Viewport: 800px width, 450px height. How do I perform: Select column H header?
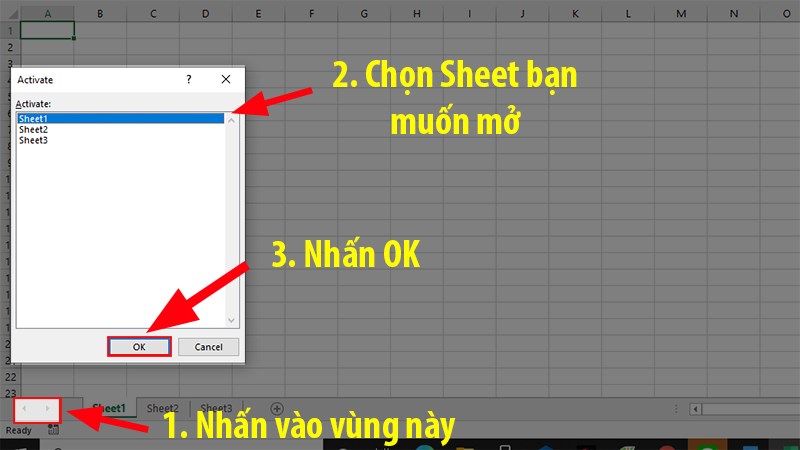[x=417, y=14]
